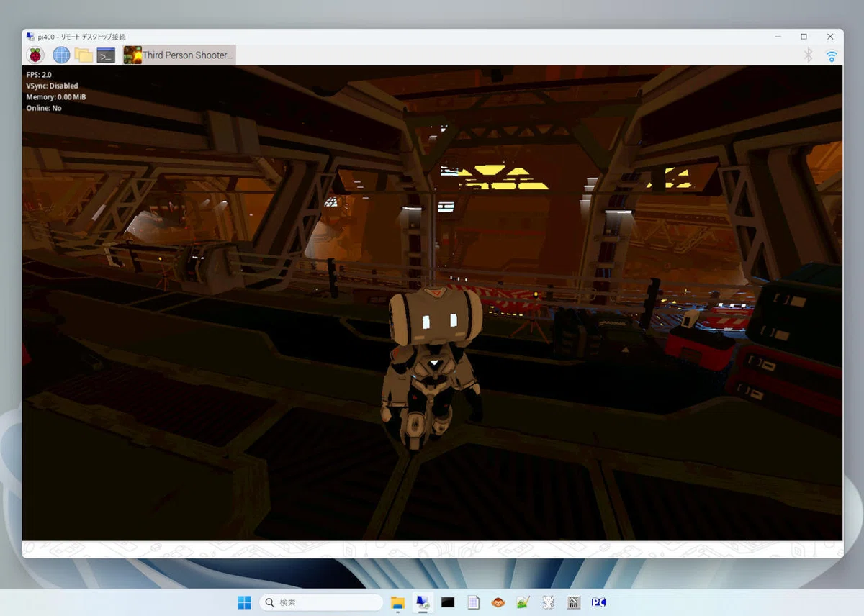Select Remote Desktop Connection in the Windows taskbar
This screenshot has height=616, width=864.
pyautogui.click(x=423, y=602)
